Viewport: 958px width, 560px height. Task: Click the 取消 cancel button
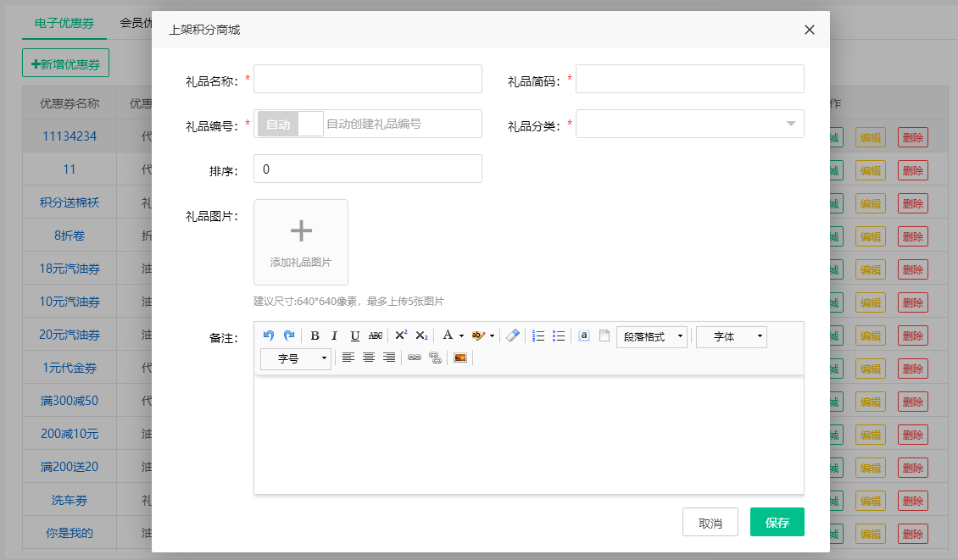[x=710, y=523]
